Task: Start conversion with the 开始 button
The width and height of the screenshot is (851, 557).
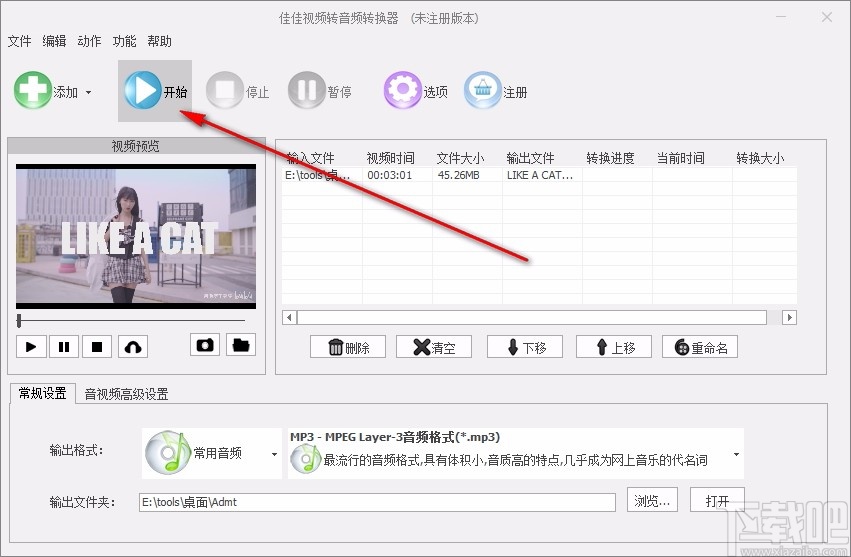Action: click(155, 91)
